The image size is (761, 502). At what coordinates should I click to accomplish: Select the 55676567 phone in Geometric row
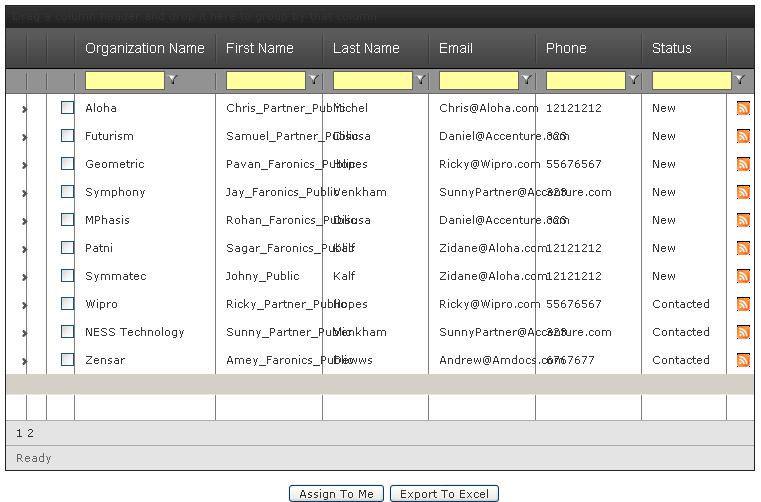click(574, 164)
